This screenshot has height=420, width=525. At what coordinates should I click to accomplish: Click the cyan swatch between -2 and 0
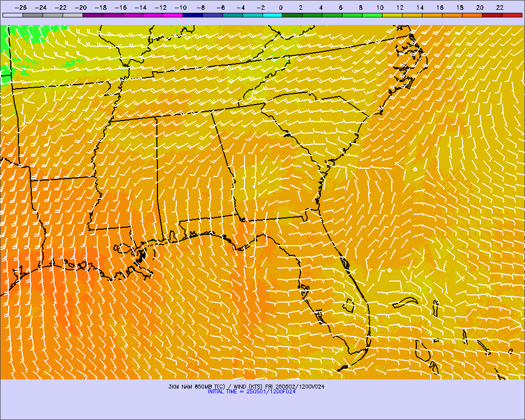[x=273, y=15]
